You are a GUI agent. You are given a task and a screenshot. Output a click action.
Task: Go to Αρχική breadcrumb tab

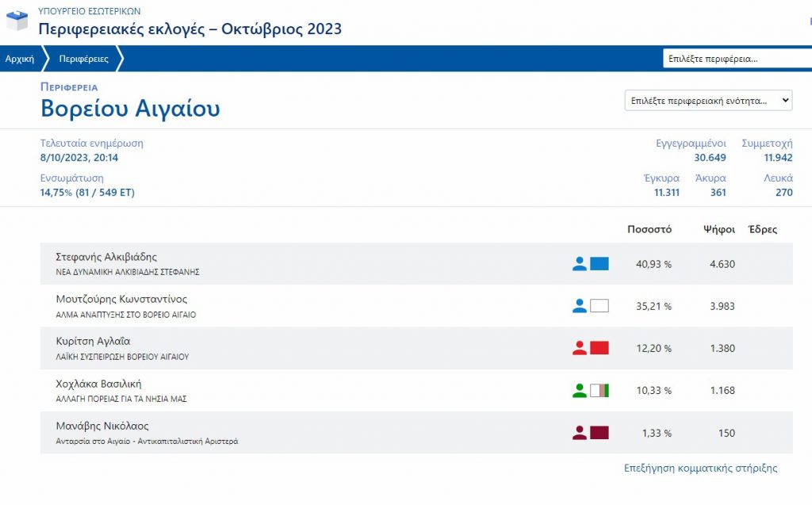tap(20, 59)
